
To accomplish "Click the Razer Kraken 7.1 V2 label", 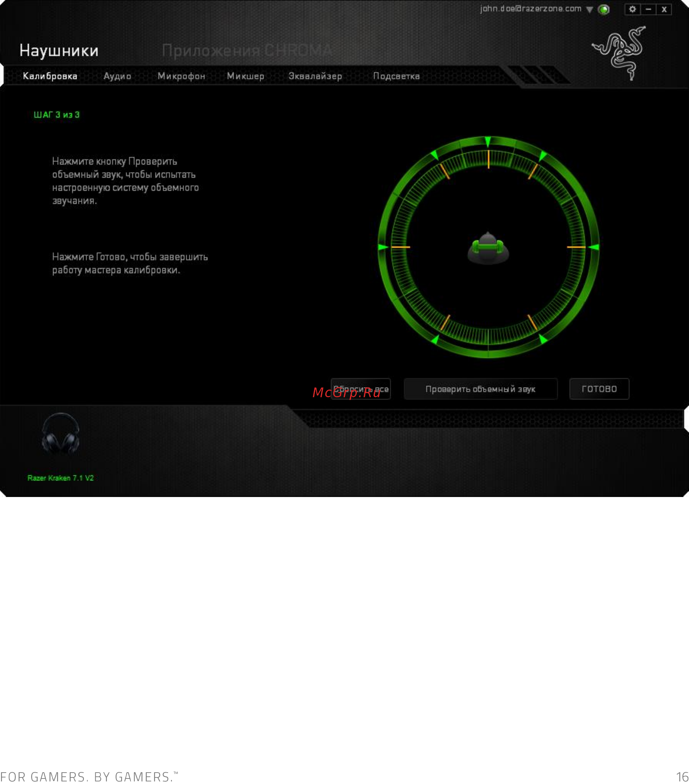I will (60, 478).
